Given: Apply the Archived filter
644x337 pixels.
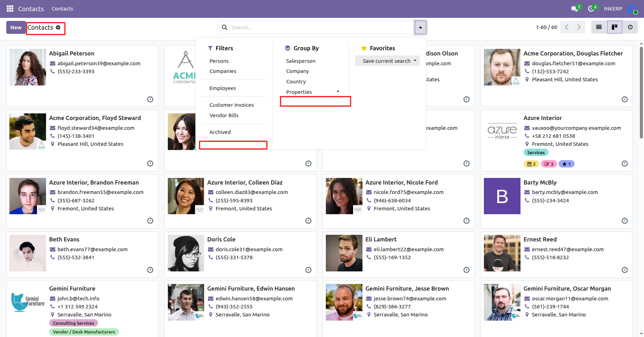Looking at the screenshot, I should coord(220,132).
